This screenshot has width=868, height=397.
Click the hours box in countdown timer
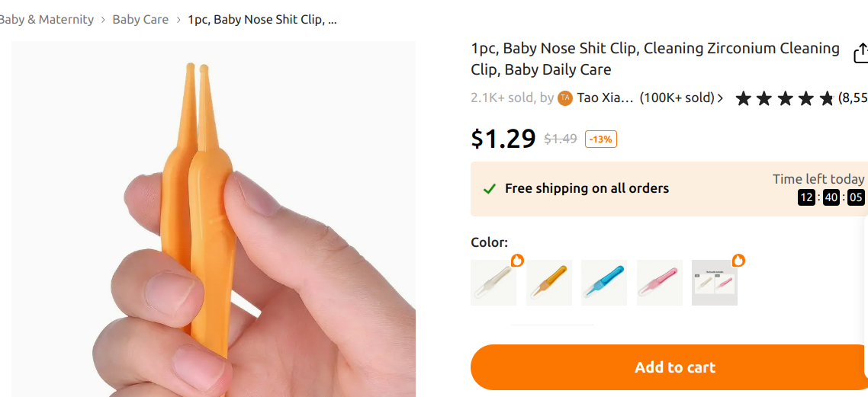click(x=806, y=198)
